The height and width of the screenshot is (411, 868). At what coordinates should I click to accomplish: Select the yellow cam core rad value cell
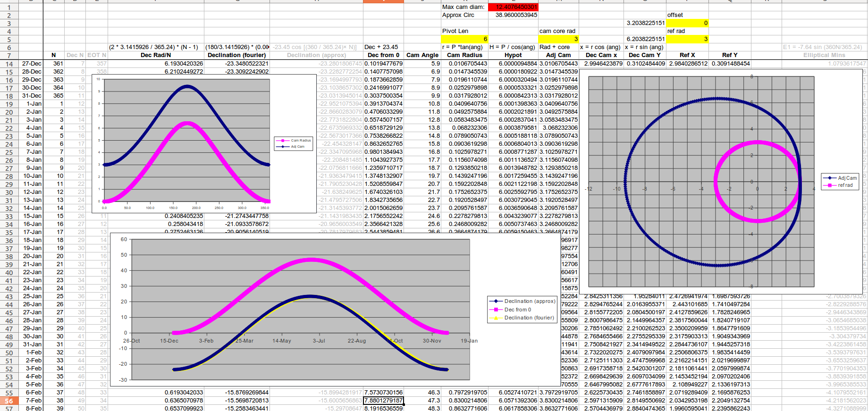tap(558, 39)
